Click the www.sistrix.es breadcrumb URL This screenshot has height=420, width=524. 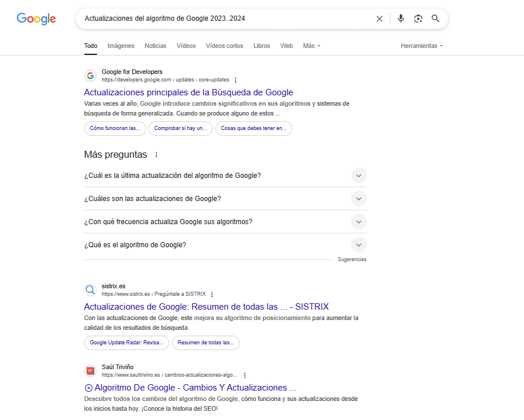click(x=154, y=294)
